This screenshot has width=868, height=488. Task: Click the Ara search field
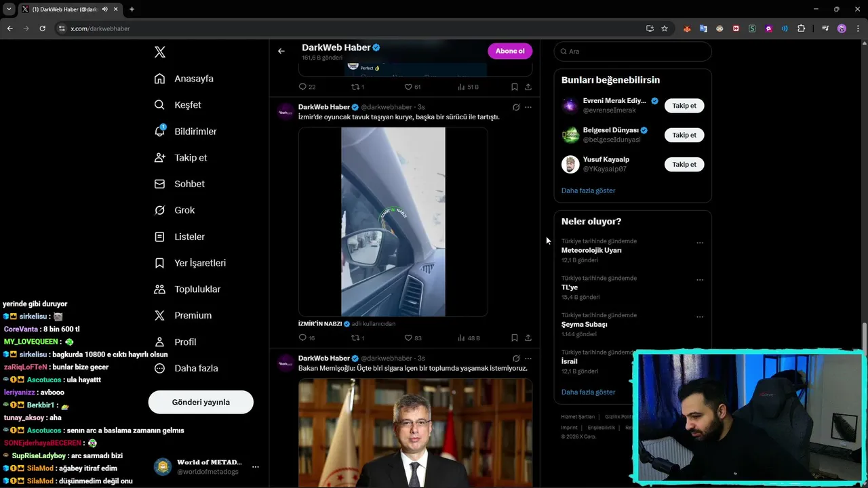633,52
